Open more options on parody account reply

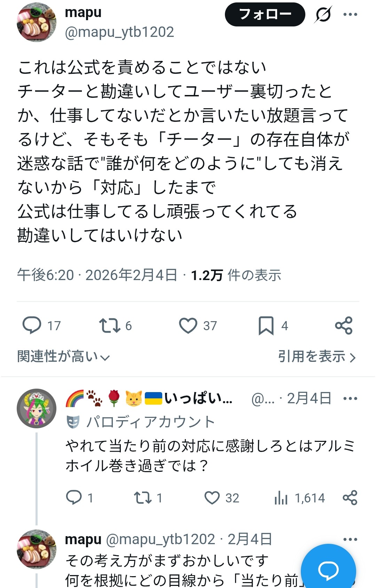coord(350,399)
